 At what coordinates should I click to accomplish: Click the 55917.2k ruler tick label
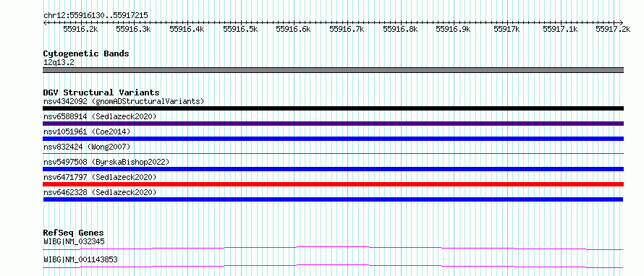pos(613,29)
